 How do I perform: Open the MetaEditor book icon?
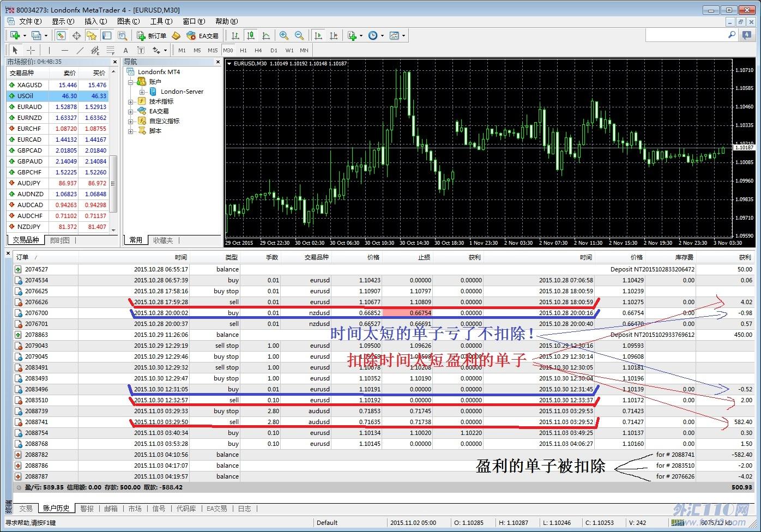point(176,35)
